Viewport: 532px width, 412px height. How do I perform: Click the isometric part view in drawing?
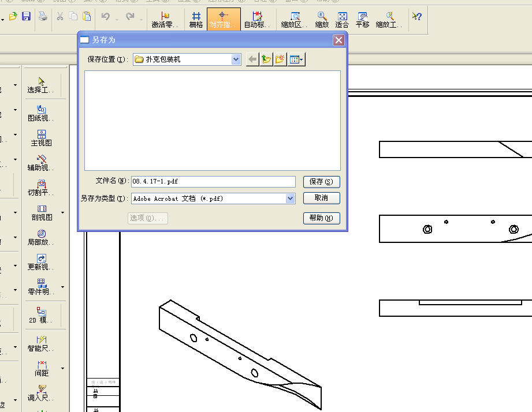click(x=240, y=355)
